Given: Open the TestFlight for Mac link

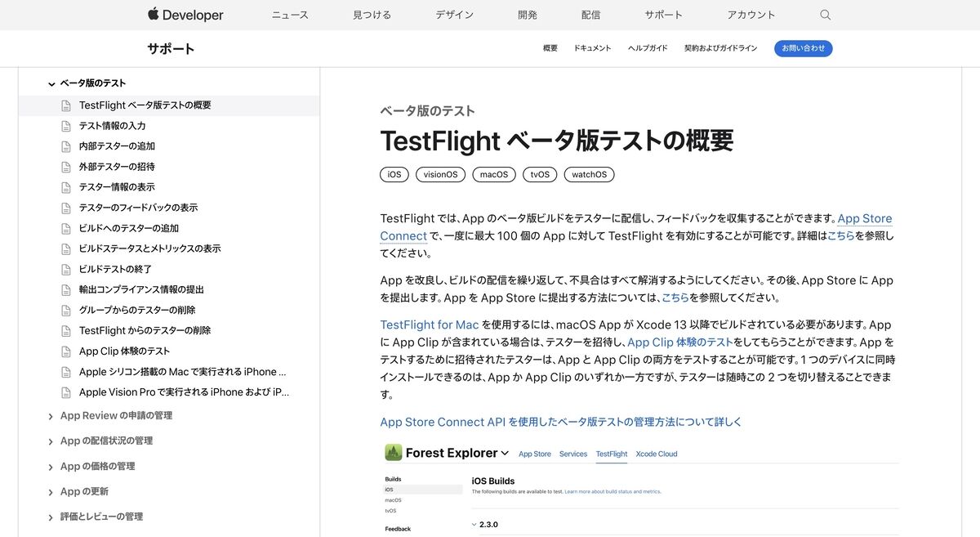Looking at the screenshot, I should 430,324.
